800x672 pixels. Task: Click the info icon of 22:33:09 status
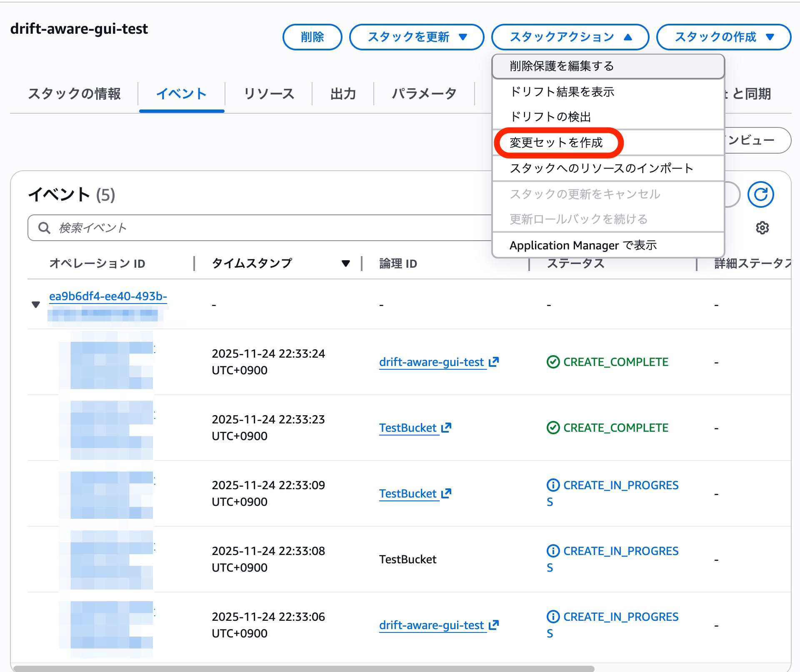coord(552,485)
